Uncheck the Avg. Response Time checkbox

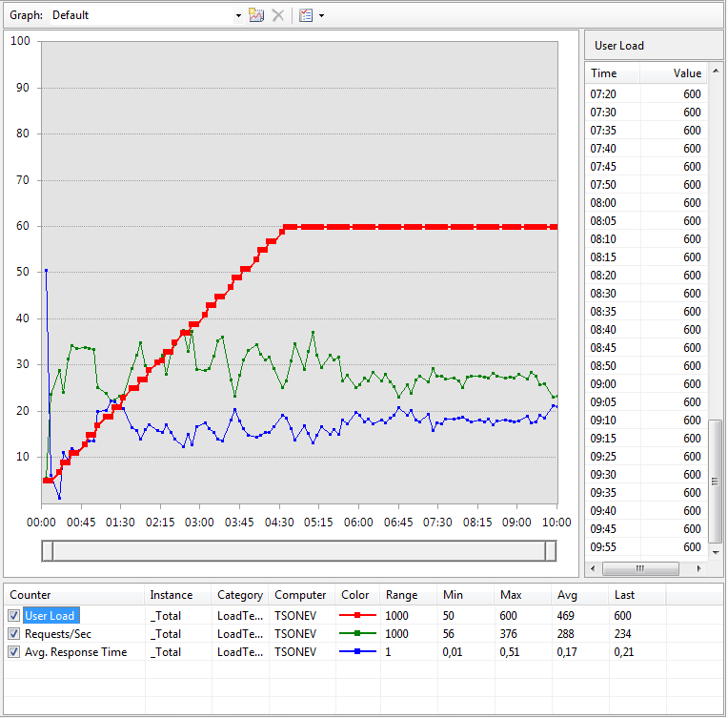pyautogui.click(x=14, y=652)
